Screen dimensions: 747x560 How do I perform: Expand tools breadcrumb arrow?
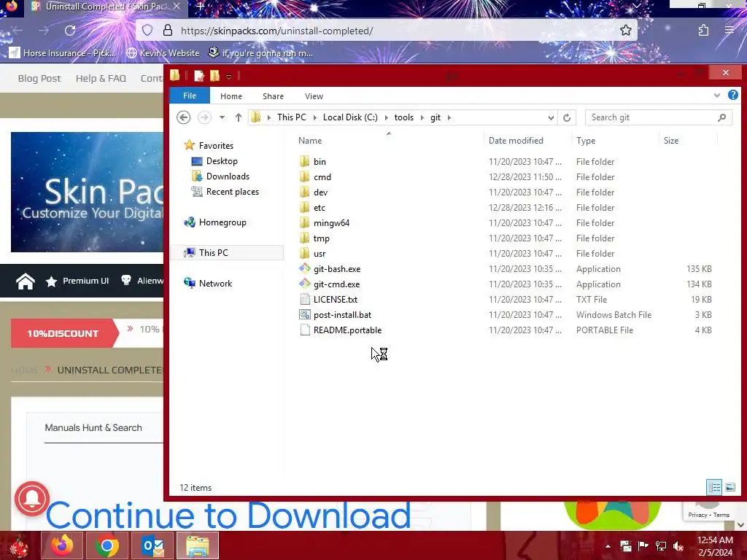(x=422, y=117)
